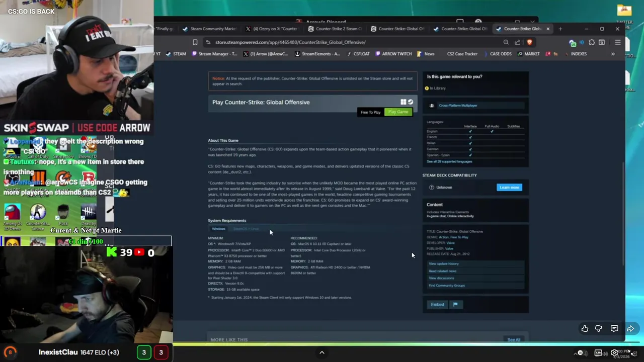Open the CSFLOAT bookmark

coord(358,54)
